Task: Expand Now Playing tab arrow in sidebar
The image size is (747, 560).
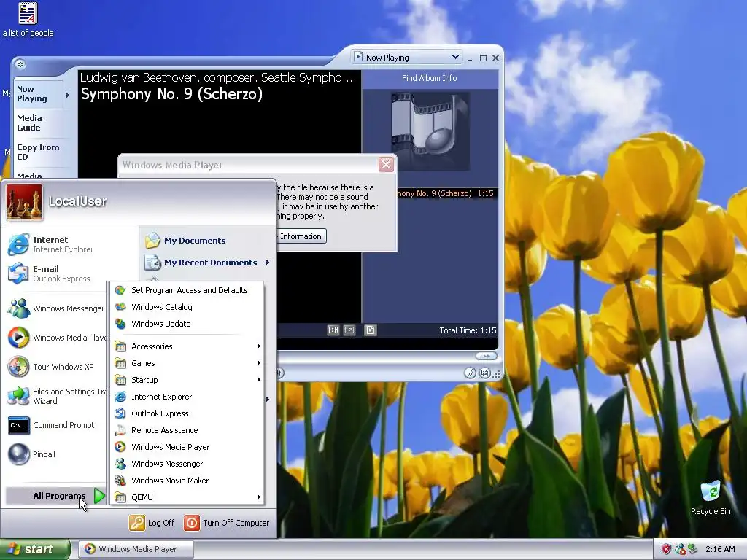Action: (x=68, y=95)
